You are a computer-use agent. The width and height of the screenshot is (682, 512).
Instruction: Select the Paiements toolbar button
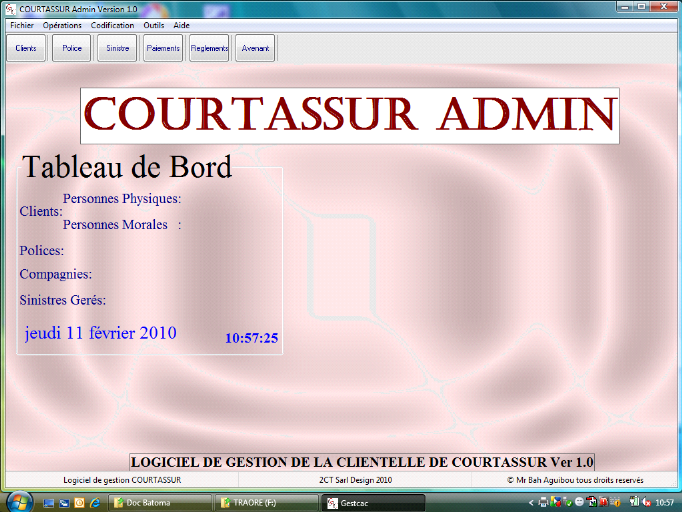click(163, 48)
